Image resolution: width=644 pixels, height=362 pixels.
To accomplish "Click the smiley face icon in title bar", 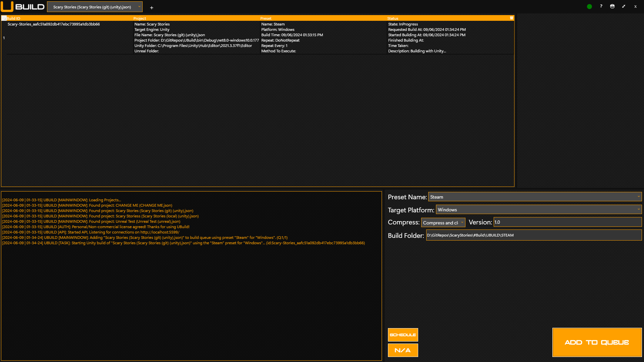I will coord(612,6).
